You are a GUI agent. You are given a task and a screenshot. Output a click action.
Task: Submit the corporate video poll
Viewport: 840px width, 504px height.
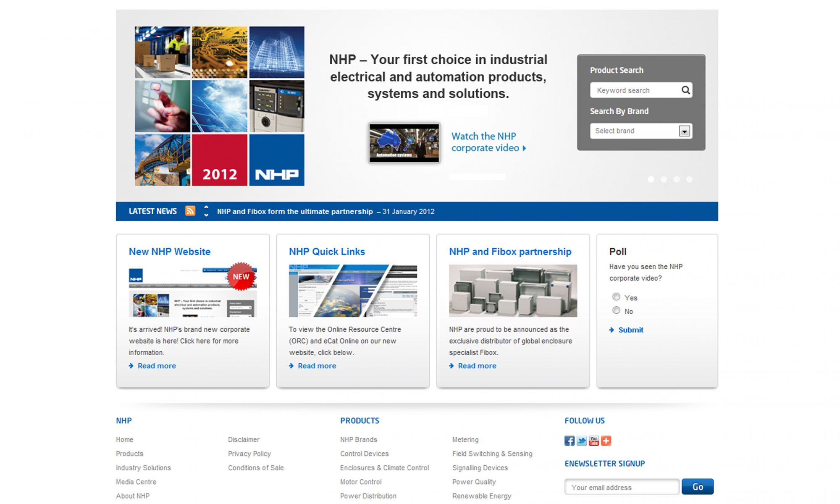pos(630,330)
